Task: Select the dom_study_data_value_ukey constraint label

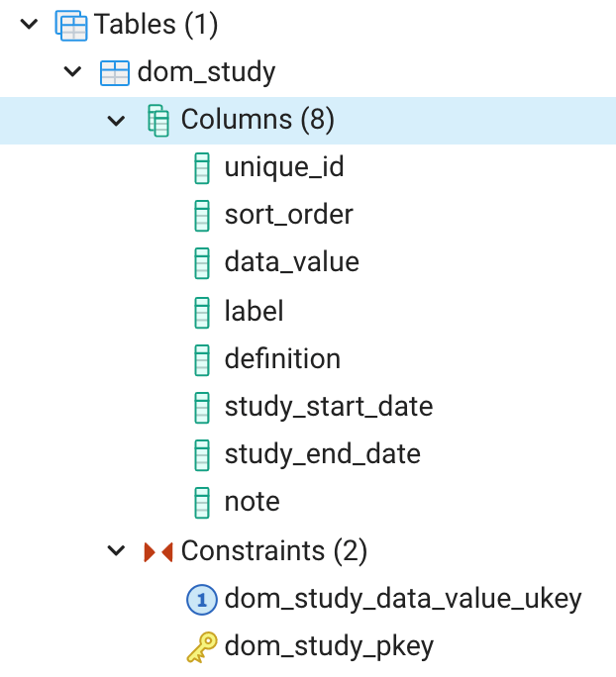Action: tap(402, 599)
